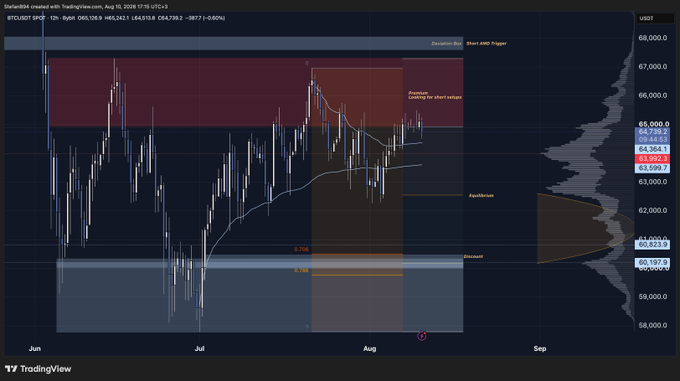Click the Jul label on the time axis
Viewport: 680px width, 381px height.
point(199,348)
